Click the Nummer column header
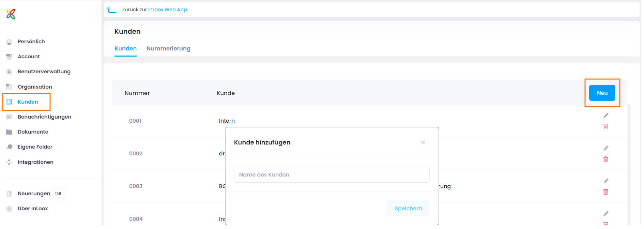 (137, 93)
